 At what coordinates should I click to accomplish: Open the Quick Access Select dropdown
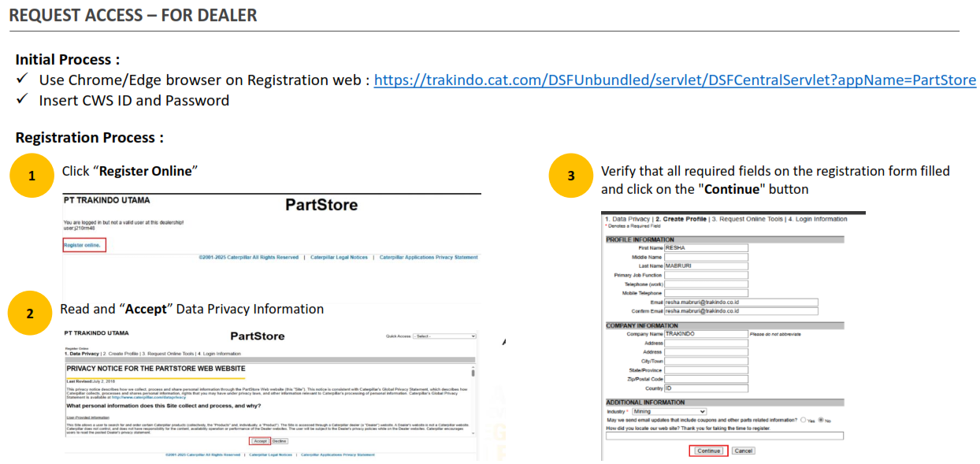[x=444, y=336]
